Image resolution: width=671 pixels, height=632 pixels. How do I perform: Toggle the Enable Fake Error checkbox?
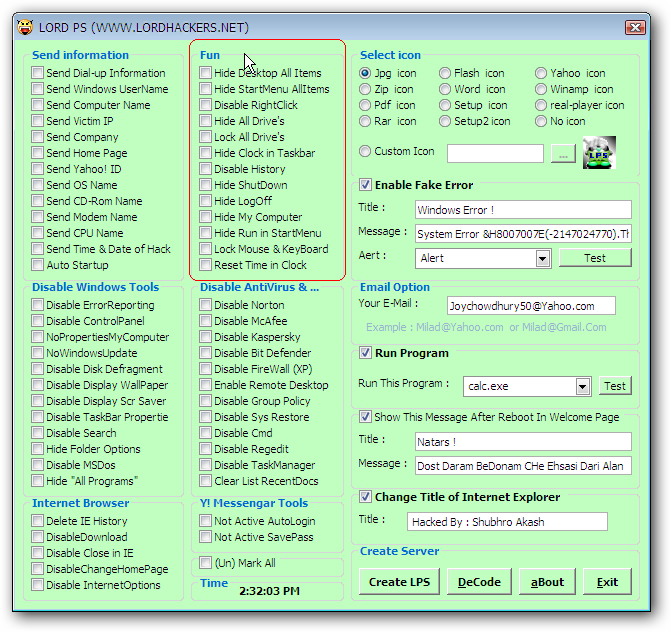point(366,185)
